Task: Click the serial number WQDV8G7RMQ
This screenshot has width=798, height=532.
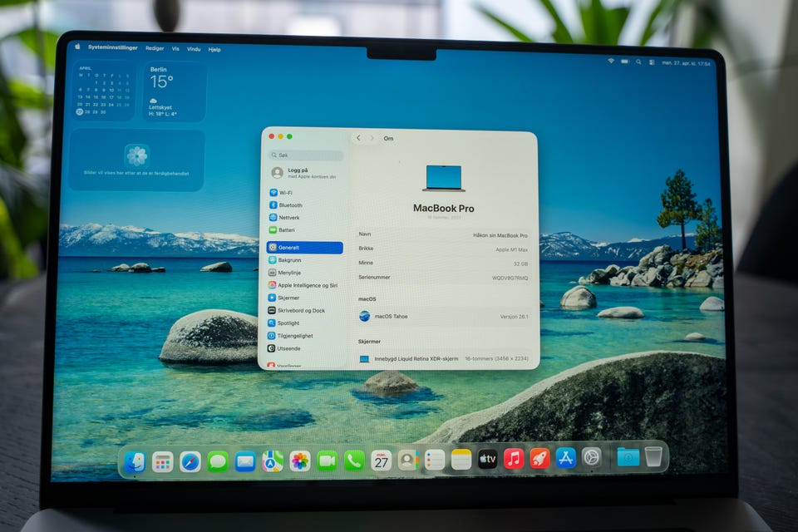Action: point(510,278)
